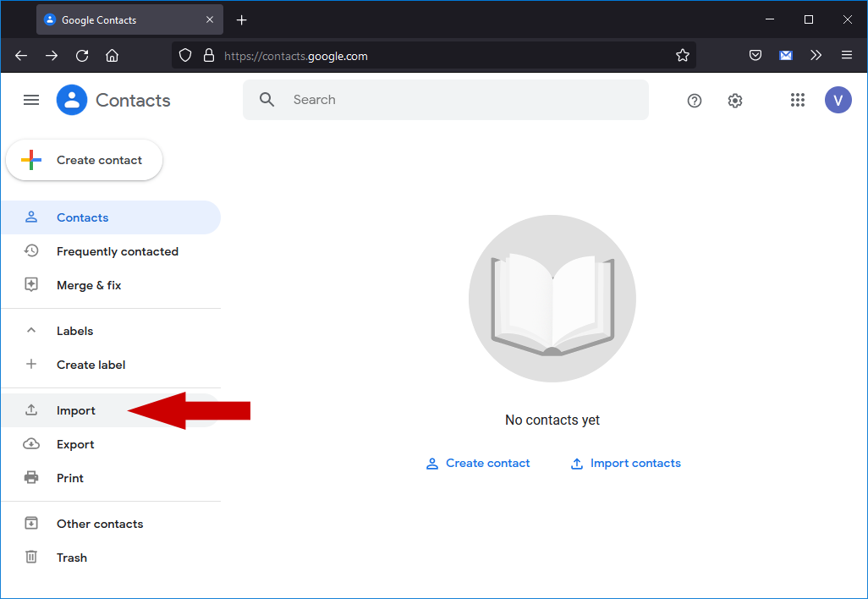The height and width of the screenshot is (599, 868).
Task: Go back in browser
Action: 21,55
